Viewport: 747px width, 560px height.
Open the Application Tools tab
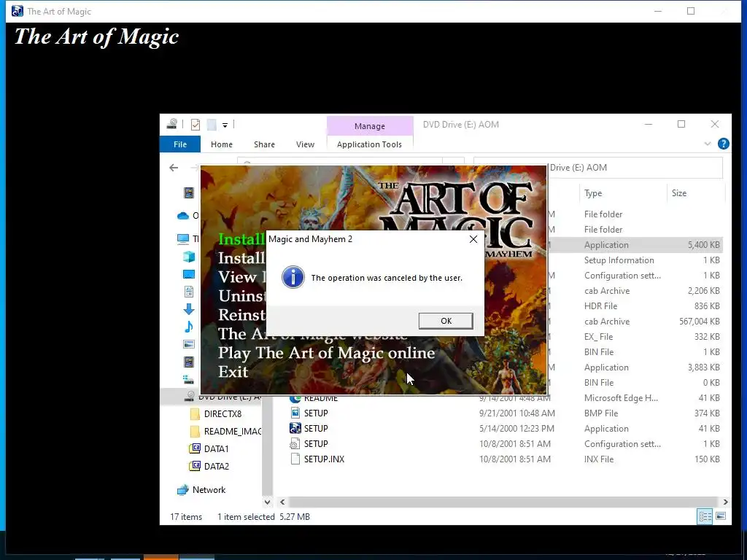click(x=369, y=144)
